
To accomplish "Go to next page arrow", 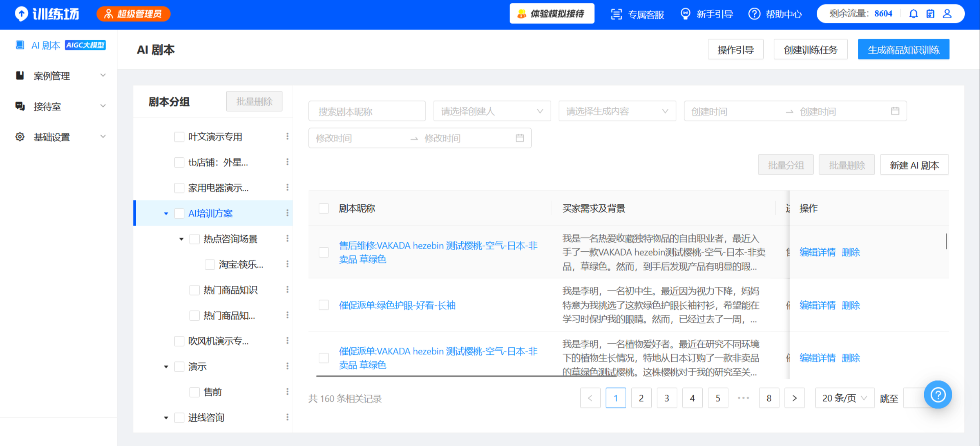I will pos(794,398).
